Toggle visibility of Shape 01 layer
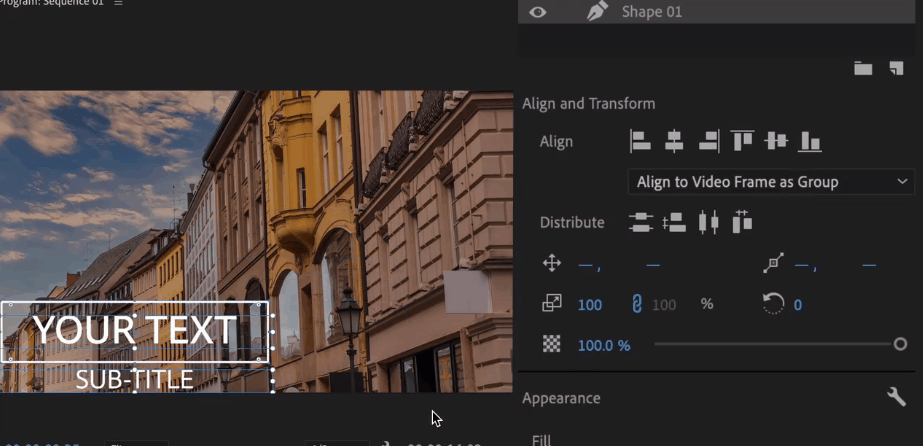This screenshot has height=446, width=923. click(537, 12)
